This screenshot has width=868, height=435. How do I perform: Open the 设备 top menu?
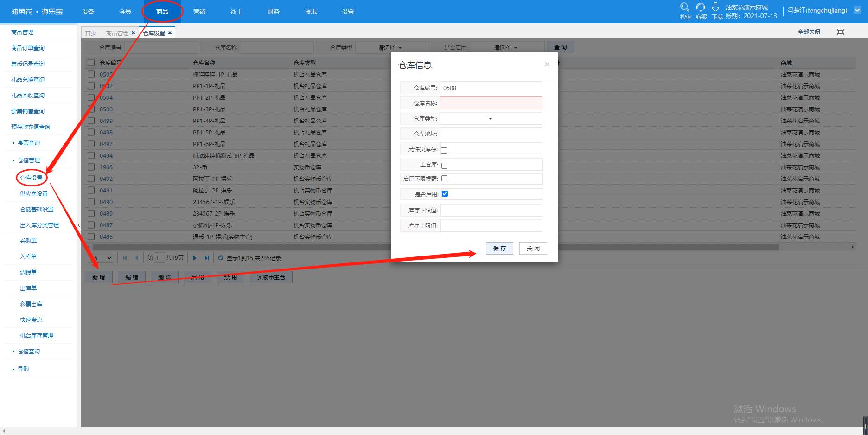tap(88, 12)
